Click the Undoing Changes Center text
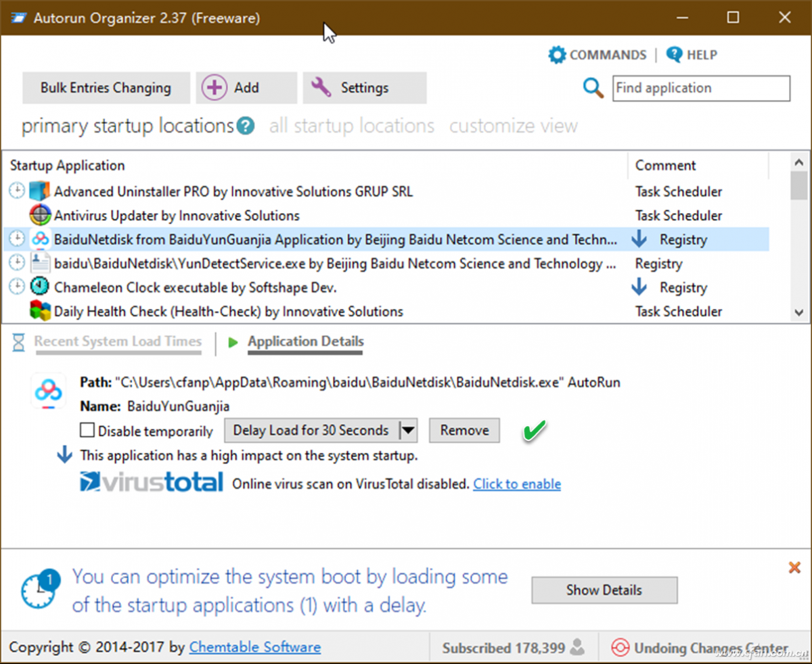 [711, 648]
